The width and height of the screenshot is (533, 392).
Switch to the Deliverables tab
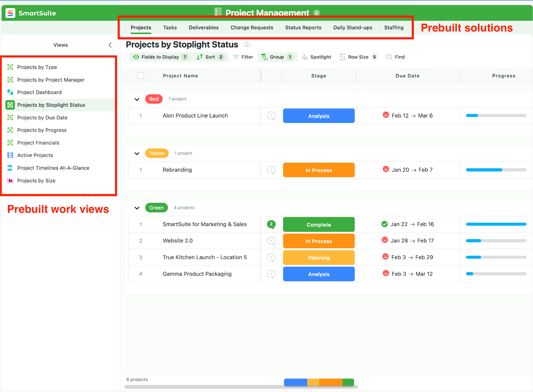204,28
